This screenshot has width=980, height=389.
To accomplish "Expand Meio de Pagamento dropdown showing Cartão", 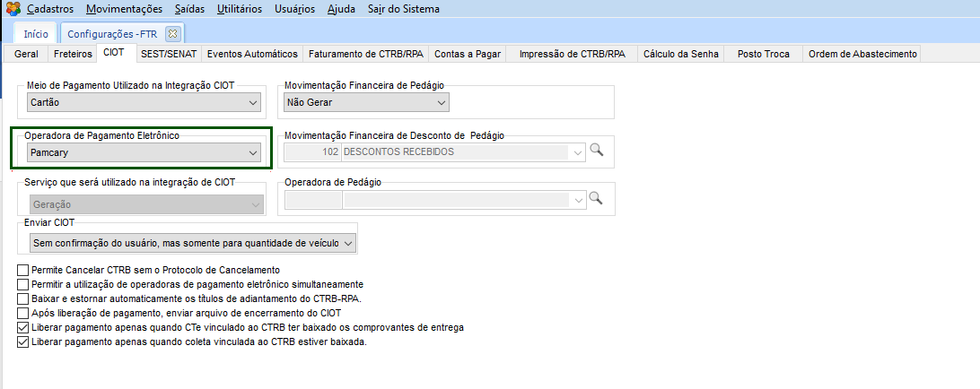I will (144, 102).
